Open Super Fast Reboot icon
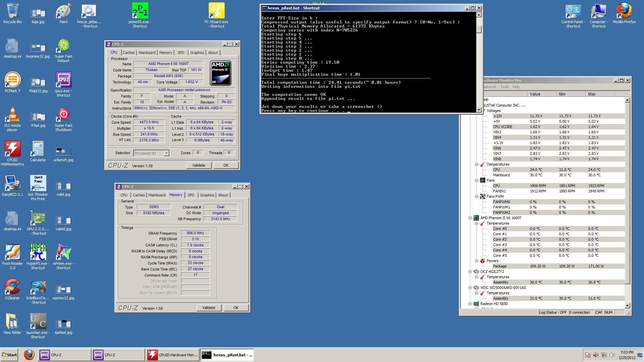The image size is (644, 362). click(63, 51)
